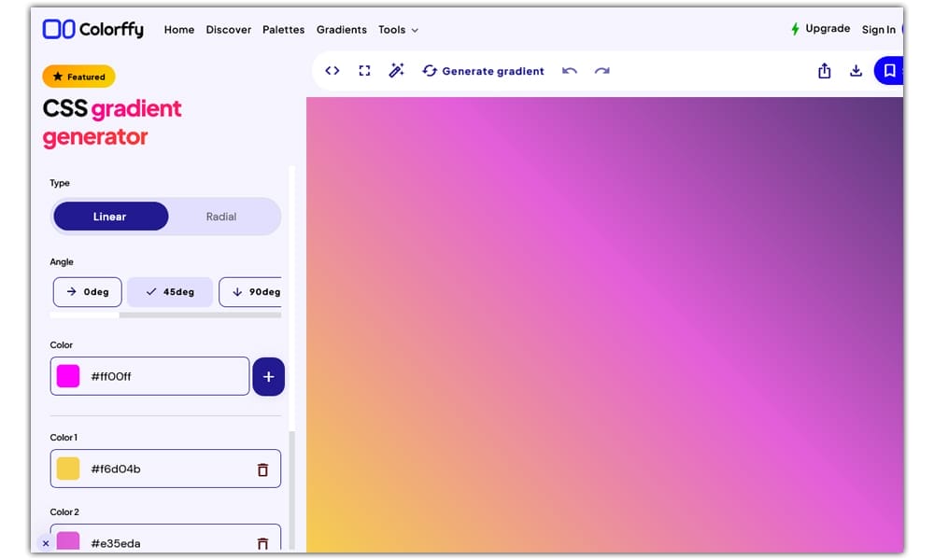Download the gradient image
The height and width of the screenshot is (560, 934).
coord(856,70)
